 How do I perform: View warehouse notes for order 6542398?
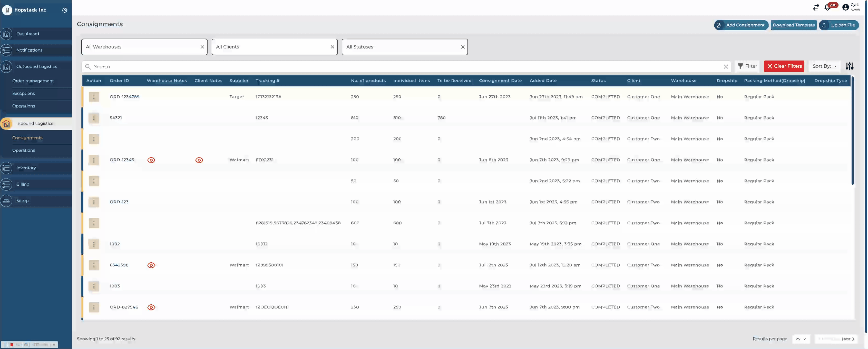[151, 265]
